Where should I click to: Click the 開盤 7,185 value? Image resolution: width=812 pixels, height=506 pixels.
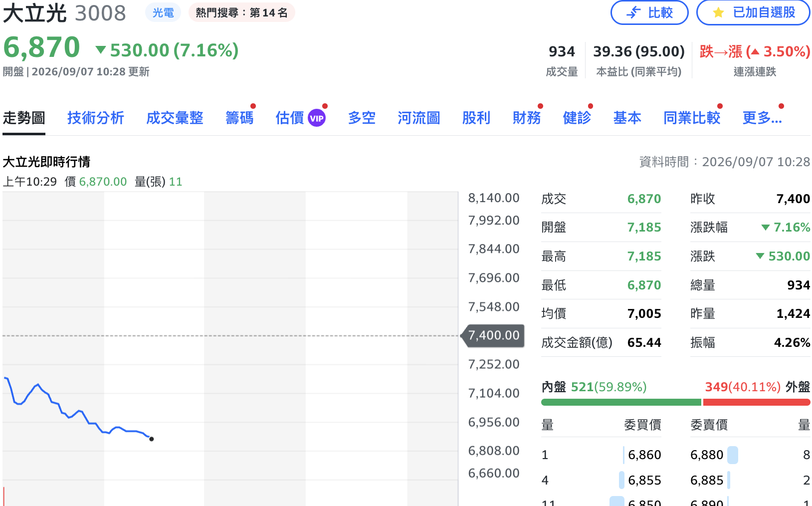click(644, 228)
